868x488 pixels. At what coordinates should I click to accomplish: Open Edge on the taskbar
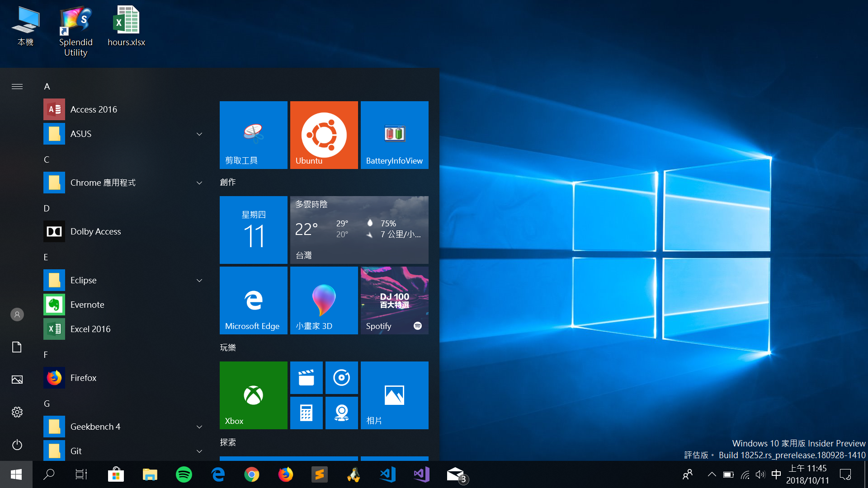218,474
